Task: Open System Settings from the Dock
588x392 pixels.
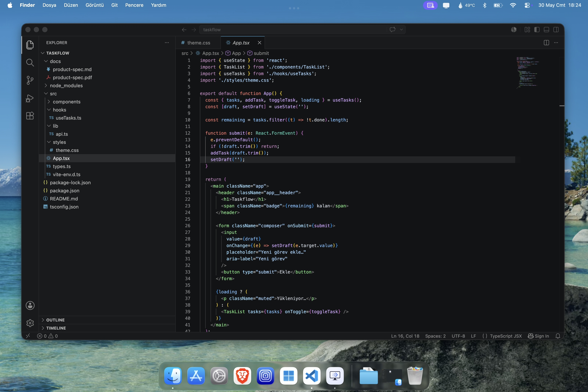Action: point(219,375)
